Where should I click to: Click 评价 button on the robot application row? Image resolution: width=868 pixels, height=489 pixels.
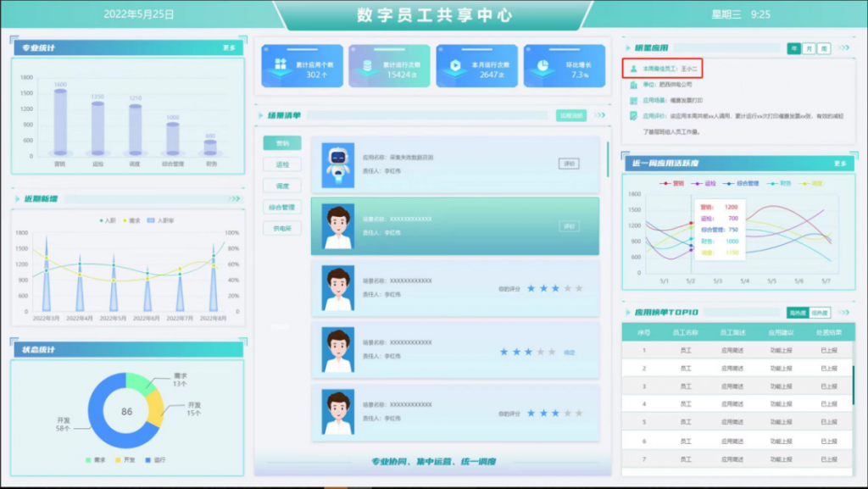[569, 163]
